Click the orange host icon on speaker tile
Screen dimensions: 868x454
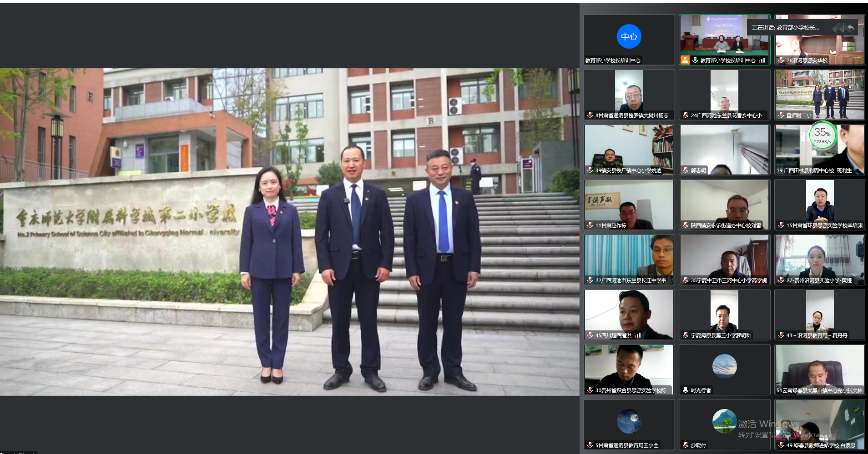tap(685, 60)
